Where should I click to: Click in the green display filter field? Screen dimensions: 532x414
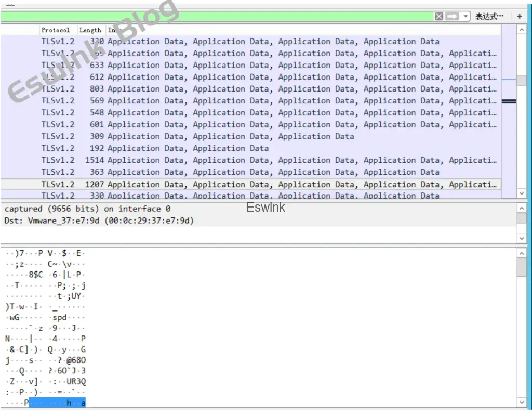point(218,17)
